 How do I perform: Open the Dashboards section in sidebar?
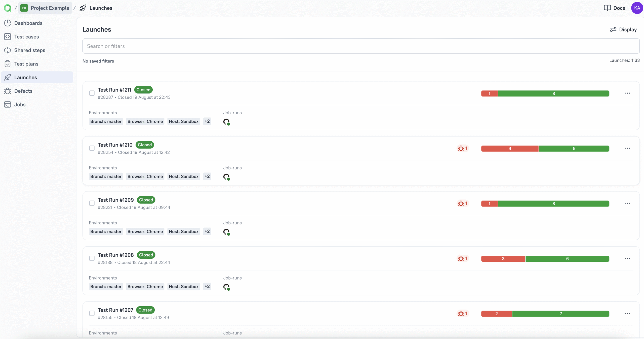[28, 23]
